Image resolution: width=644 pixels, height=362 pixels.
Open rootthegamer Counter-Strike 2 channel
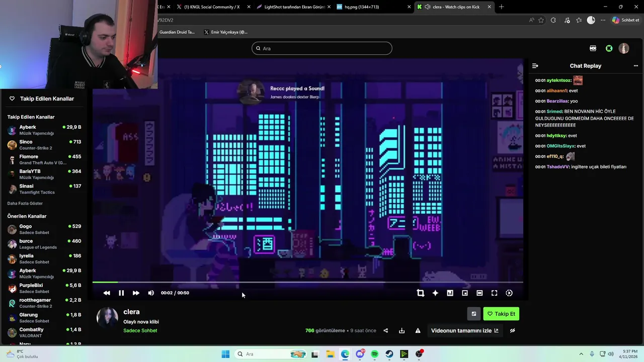point(44,303)
